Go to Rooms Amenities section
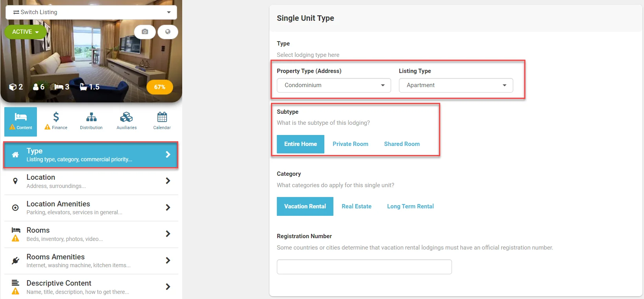The height and width of the screenshot is (299, 644). [x=91, y=261]
